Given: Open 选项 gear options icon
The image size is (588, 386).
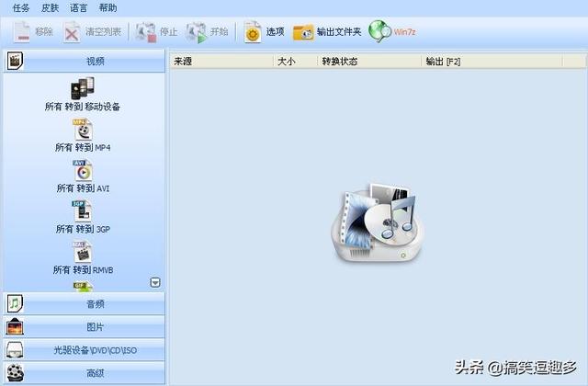Looking at the screenshot, I should 253,32.
